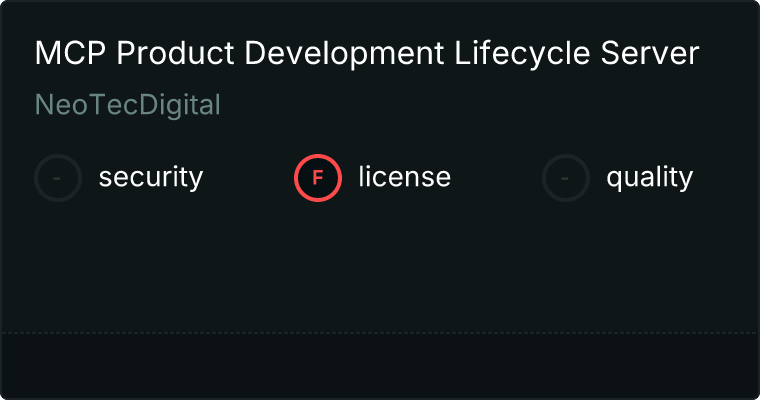760x400 pixels.
Task: Click the empty quality grade circle
Action: (566, 178)
